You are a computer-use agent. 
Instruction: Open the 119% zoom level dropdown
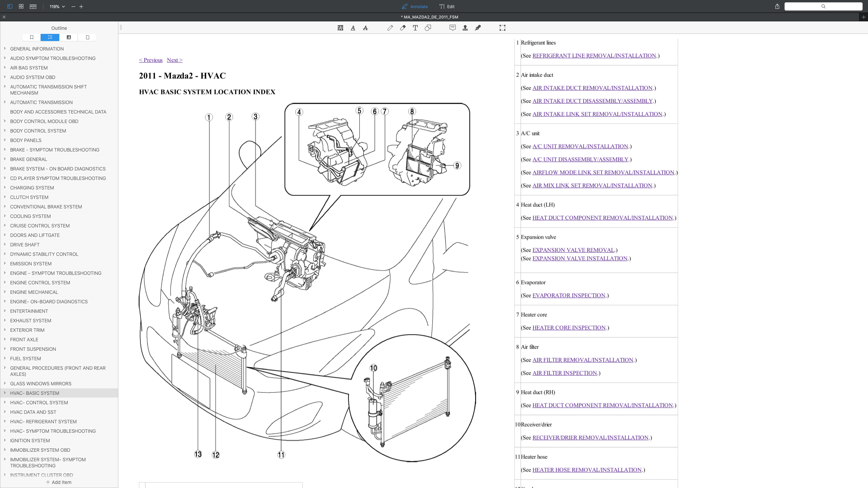[57, 6]
